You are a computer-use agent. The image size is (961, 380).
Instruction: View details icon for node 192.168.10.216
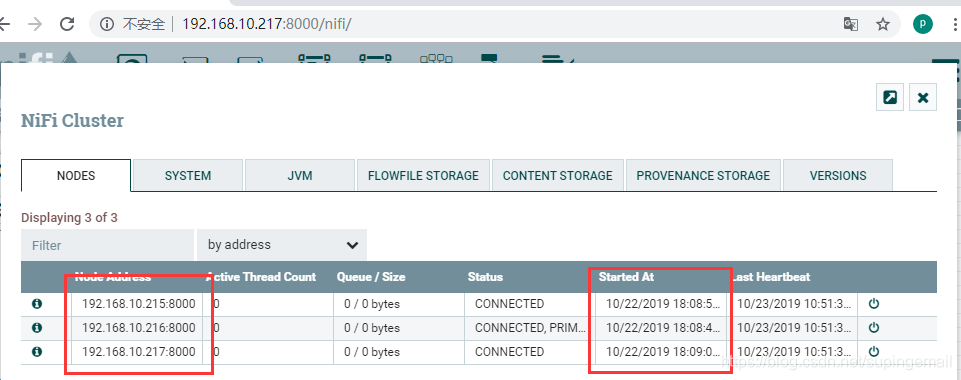[37, 328]
